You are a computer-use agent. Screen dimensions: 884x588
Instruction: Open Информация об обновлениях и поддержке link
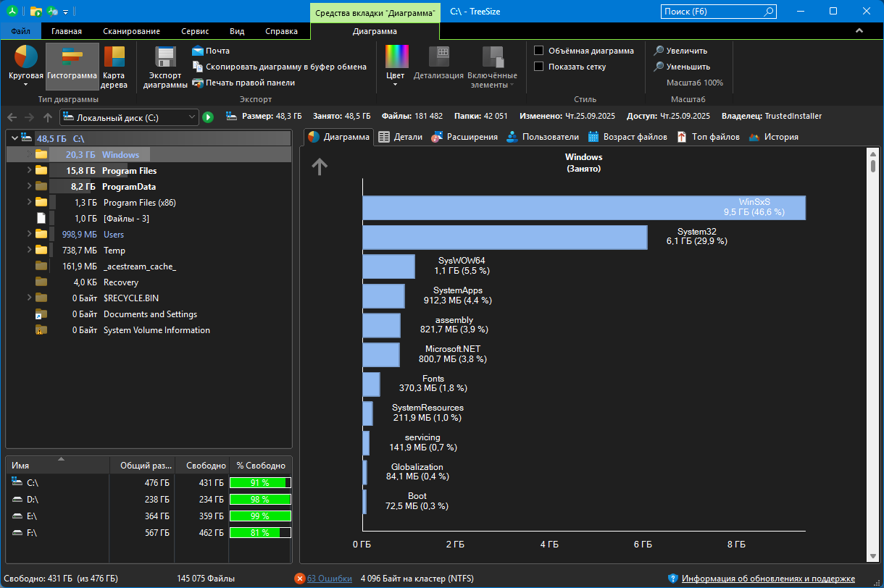(x=768, y=579)
